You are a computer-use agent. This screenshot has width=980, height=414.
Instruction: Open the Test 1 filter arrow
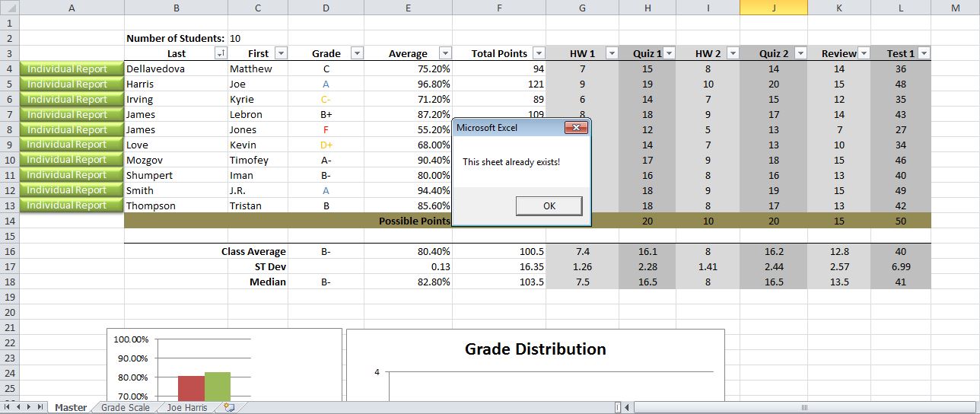(924, 53)
